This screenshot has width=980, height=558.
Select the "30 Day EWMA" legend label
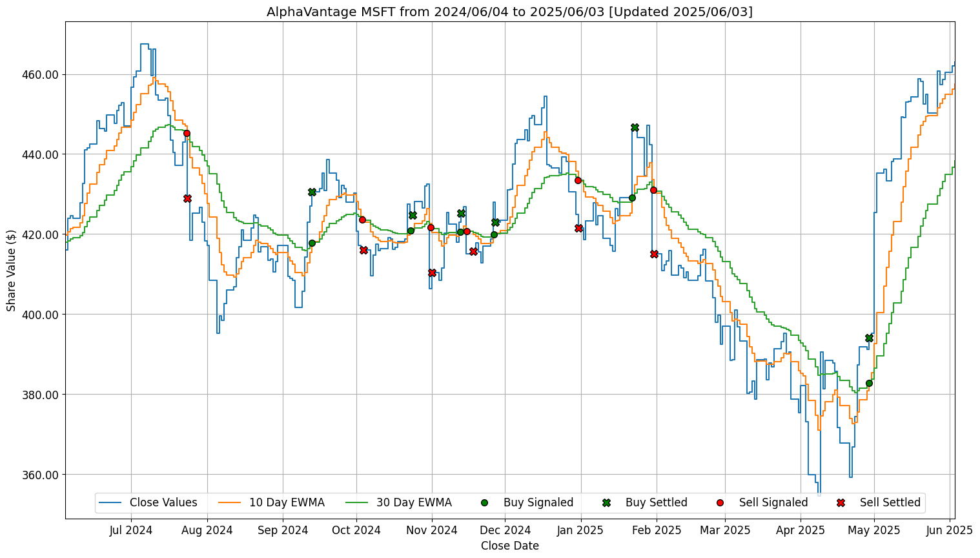point(414,502)
